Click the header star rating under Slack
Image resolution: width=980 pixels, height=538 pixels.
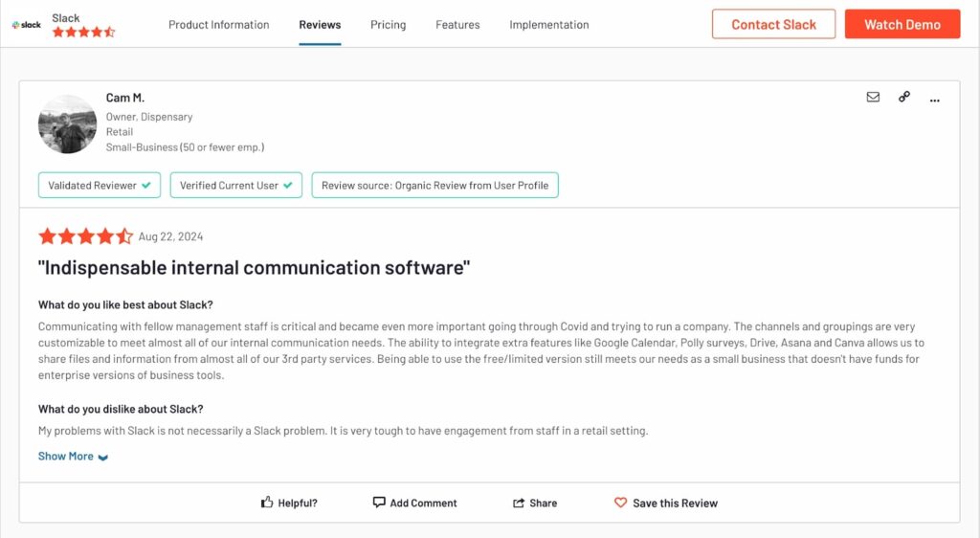(84, 32)
